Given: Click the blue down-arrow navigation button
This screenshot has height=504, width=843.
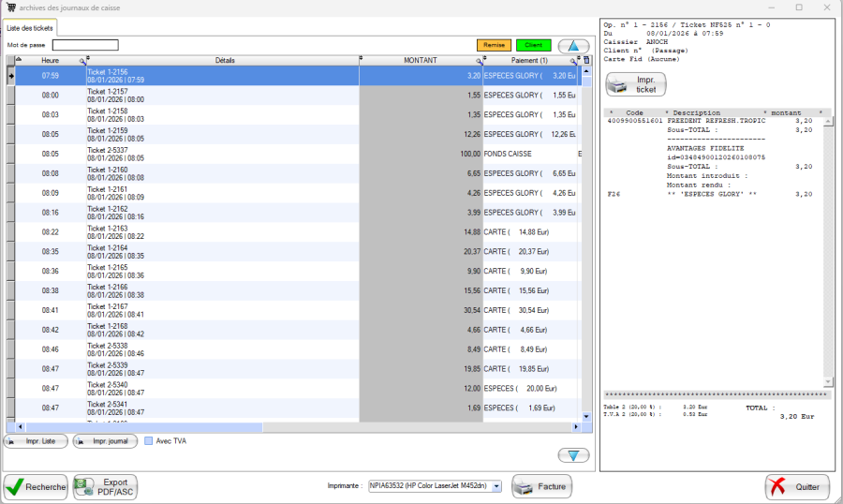Looking at the screenshot, I should pos(573,455).
